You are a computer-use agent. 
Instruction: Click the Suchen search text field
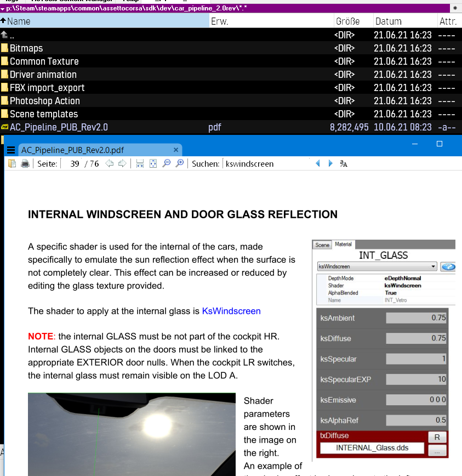(266, 163)
